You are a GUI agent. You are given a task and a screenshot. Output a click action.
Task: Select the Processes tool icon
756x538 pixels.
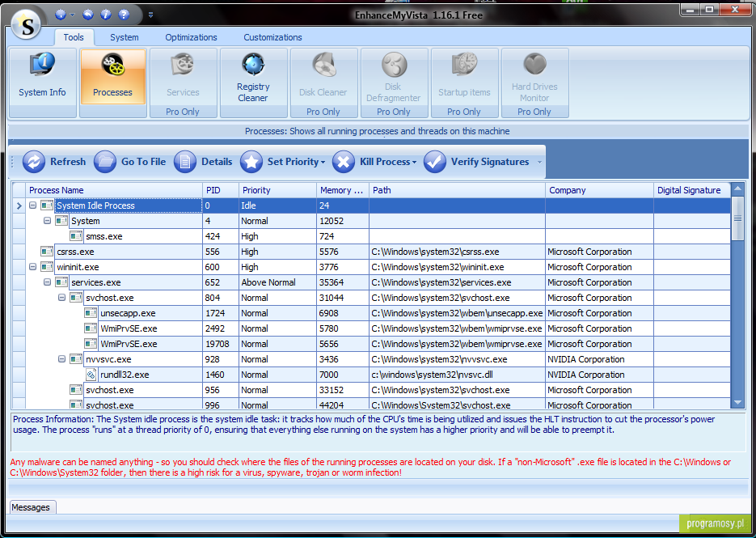[113, 66]
